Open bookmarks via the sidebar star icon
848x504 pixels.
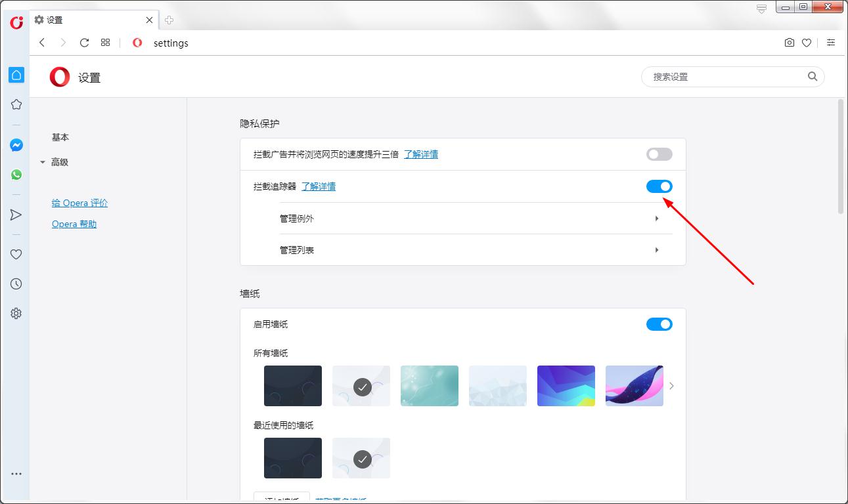pyautogui.click(x=16, y=104)
